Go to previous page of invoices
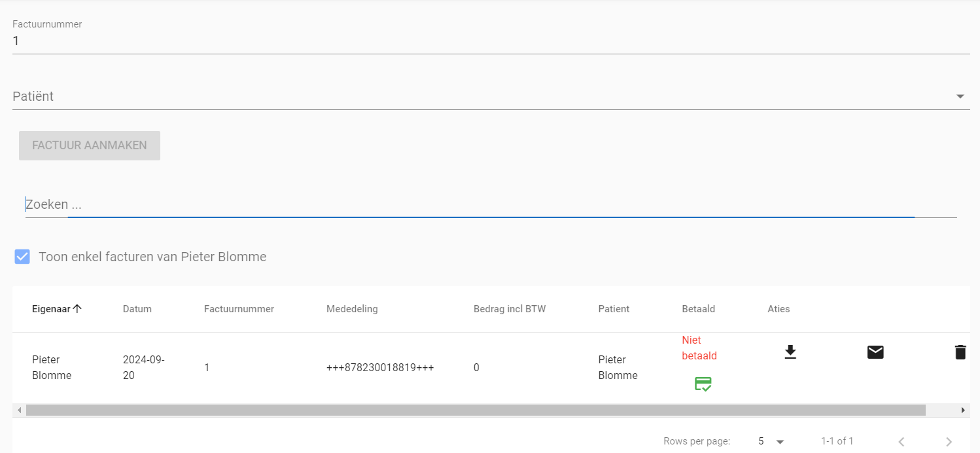Viewport: 980px width, 453px height. coord(901,442)
